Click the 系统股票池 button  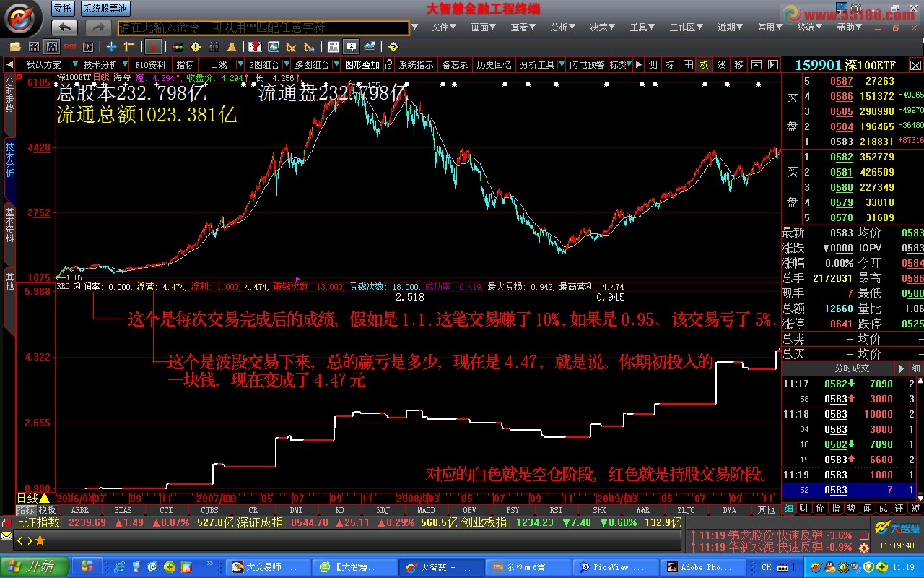pyautogui.click(x=104, y=9)
